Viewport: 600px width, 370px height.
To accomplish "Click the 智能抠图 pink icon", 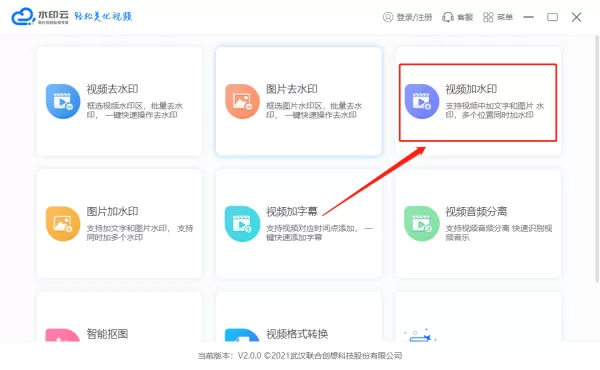I will coord(63,335).
